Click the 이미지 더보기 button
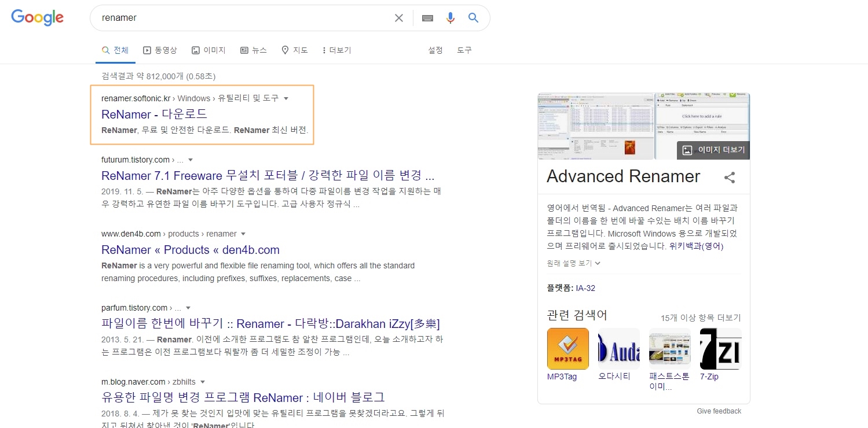Image resolution: width=868 pixels, height=428 pixels. coord(713,150)
